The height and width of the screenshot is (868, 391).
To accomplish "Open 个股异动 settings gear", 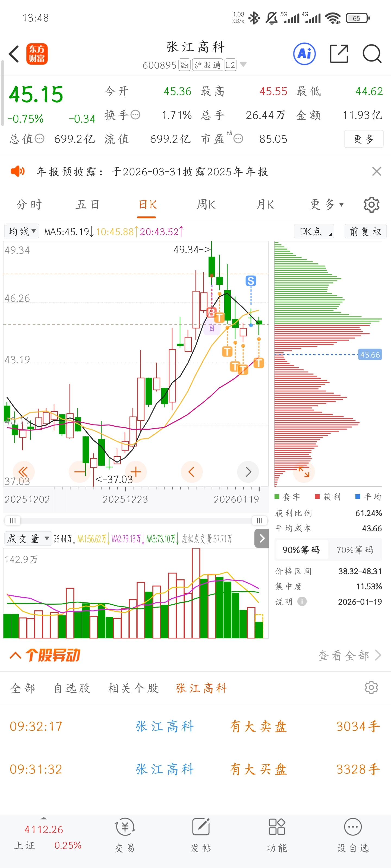I will coord(371,687).
